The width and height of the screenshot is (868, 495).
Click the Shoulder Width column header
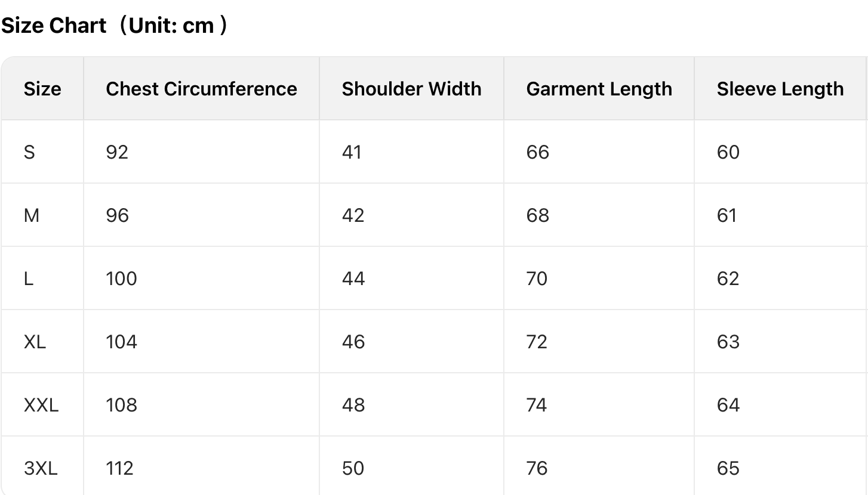(411, 89)
